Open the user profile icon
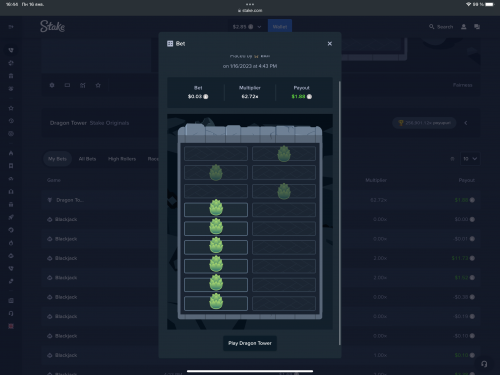The image size is (500, 375). pyautogui.click(x=464, y=27)
